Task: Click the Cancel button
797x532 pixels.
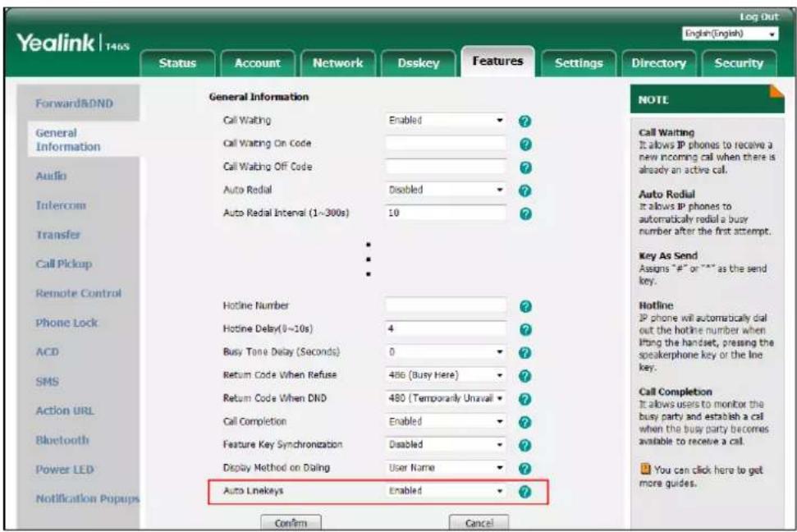Action: click(x=479, y=522)
